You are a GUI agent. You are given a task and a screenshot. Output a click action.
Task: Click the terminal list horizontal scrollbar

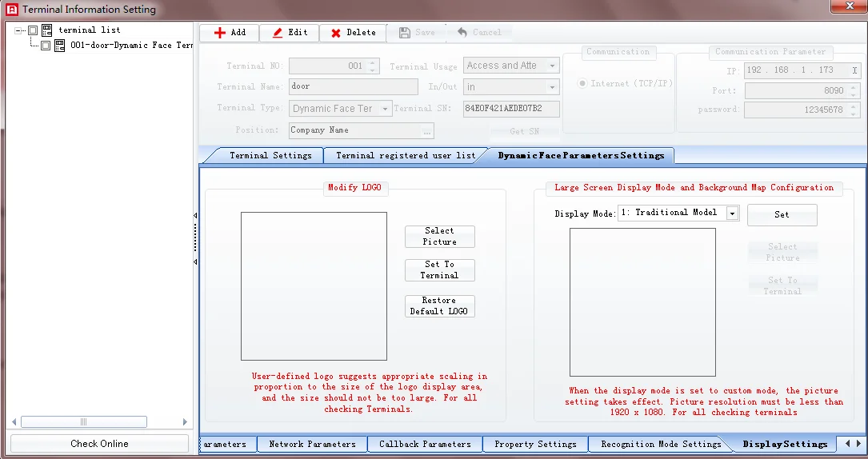[84, 421]
